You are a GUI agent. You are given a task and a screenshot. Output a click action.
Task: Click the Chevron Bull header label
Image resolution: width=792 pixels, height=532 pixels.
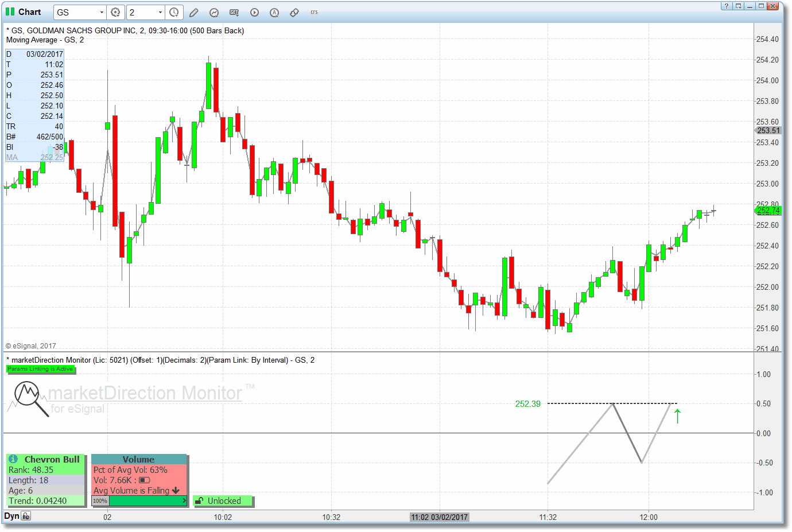(52, 459)
